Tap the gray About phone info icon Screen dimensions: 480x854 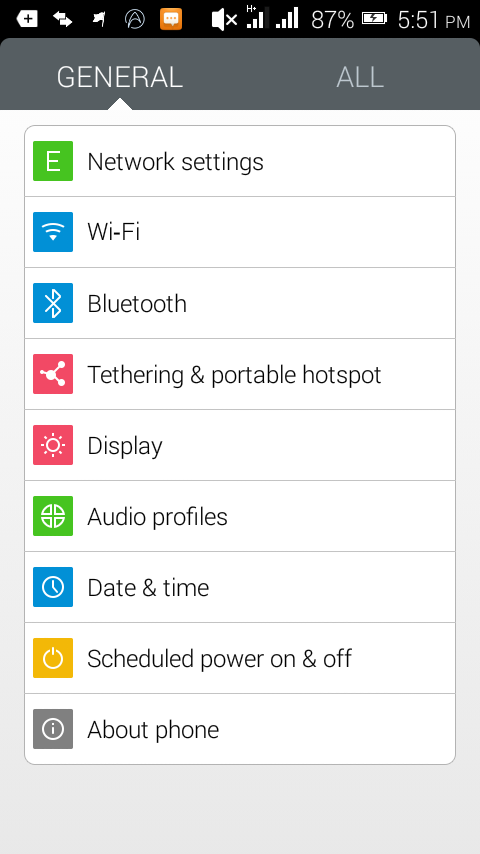click(x=53, y=729)
